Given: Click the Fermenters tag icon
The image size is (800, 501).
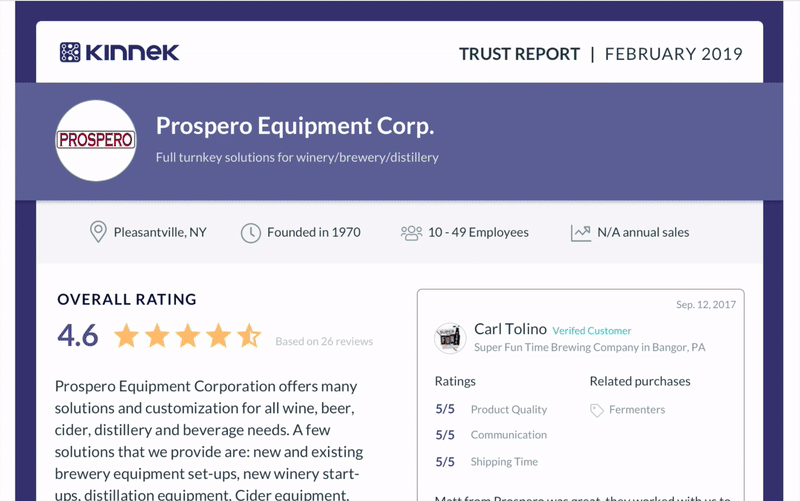Looking at the screenshot, I should (596, 410).
